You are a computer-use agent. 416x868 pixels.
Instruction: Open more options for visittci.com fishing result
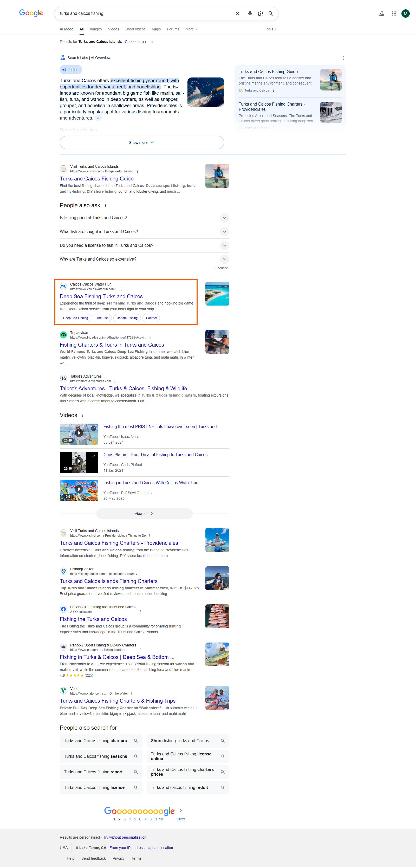pyautogui.click(x=137, y=172)
